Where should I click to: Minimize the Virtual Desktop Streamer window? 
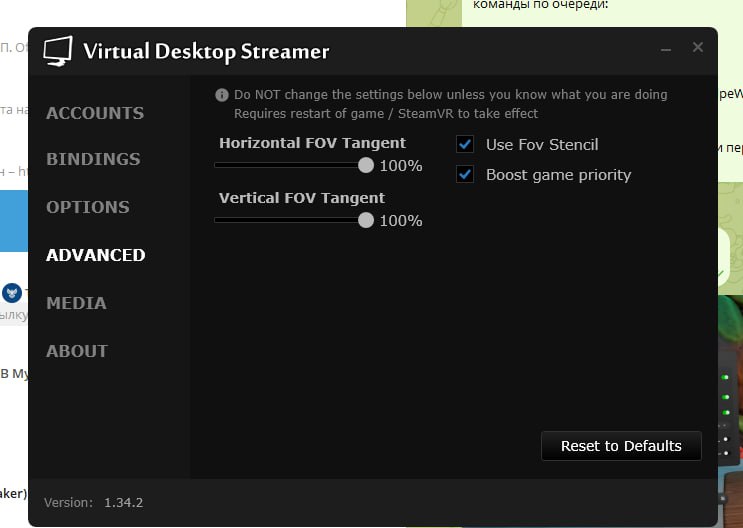[x=666, y=48]
